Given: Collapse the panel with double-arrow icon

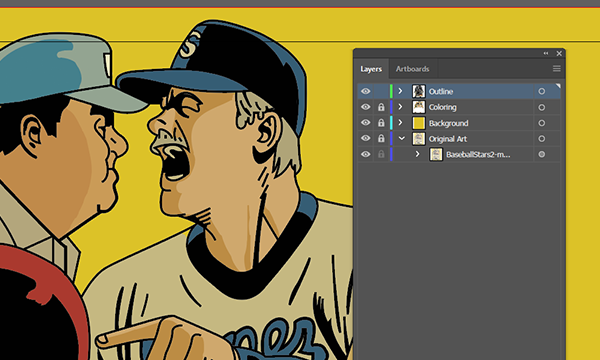Looking at the screenshot, I should click(x=546, y=54).
